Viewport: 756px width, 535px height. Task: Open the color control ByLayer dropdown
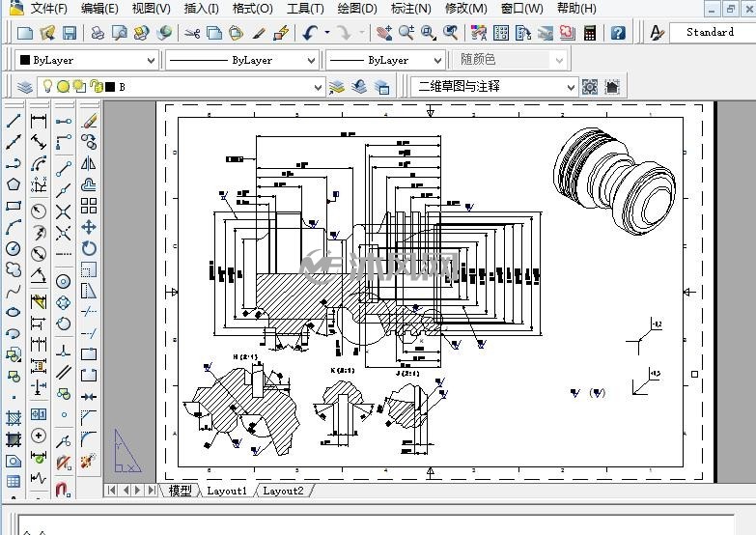point(86,60)
